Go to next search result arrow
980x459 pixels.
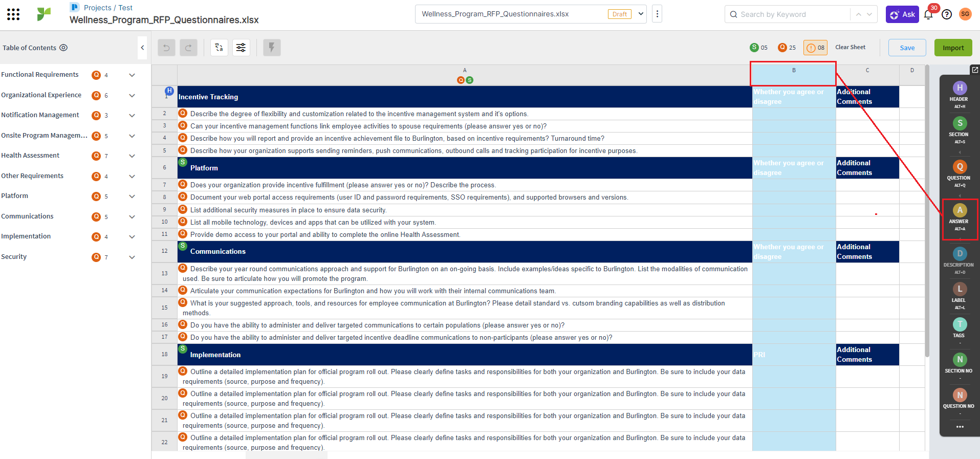(x=869, y=14)
